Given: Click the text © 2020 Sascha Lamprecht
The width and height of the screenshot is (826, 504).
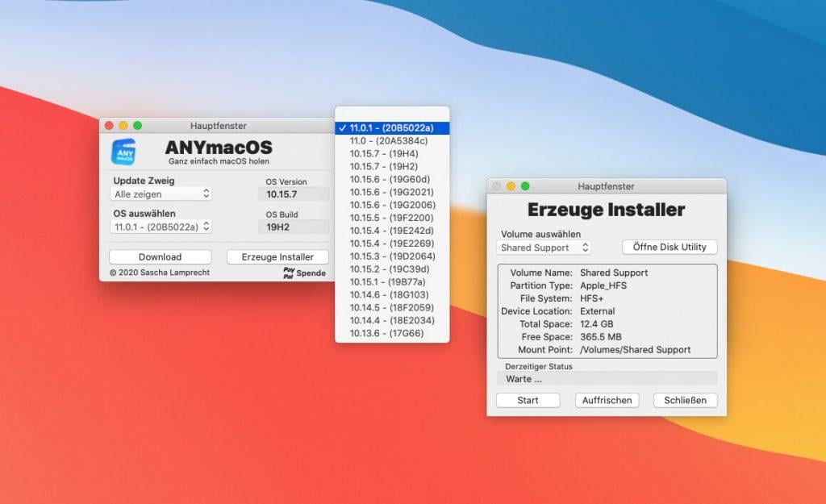Looking at the screenshot, I should coord(160,273).
